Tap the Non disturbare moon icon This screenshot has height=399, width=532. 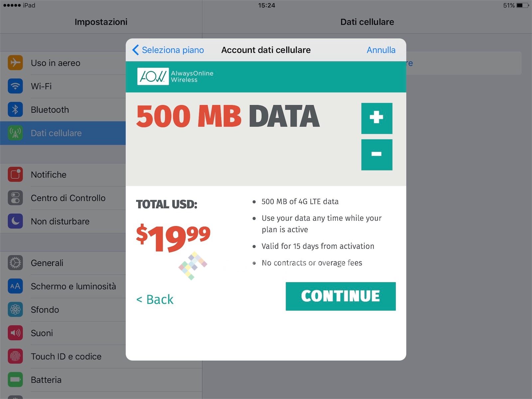coord(15,221)
